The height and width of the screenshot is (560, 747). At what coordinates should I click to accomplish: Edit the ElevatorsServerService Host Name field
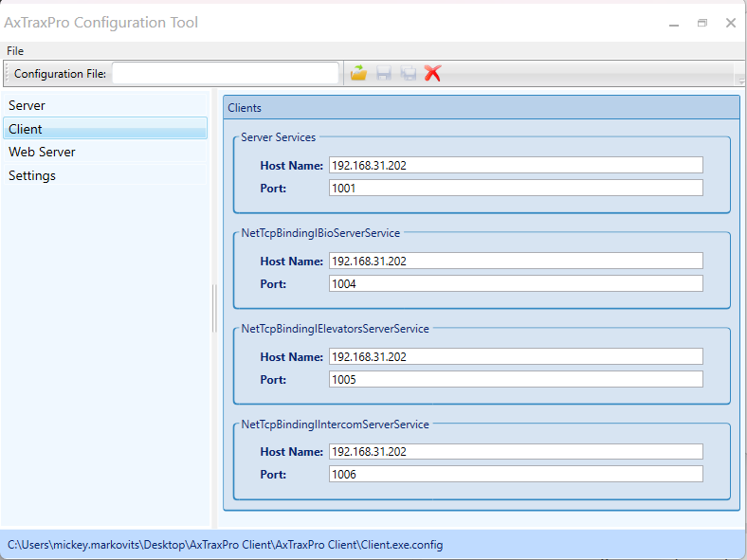coord(516,357)
